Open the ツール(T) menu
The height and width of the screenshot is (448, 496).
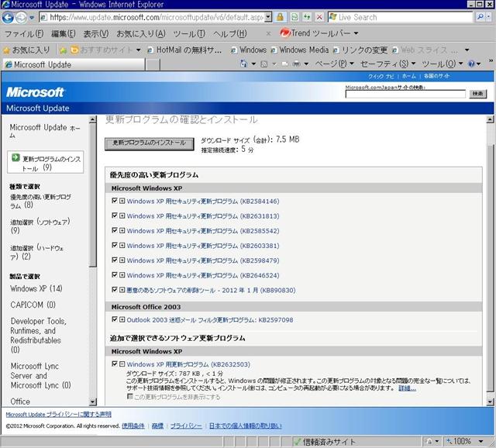pyautogui.click(x=189, y=33)
